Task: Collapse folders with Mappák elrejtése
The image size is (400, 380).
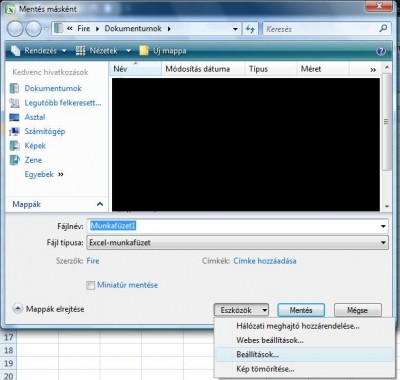Action: point(49,309)
